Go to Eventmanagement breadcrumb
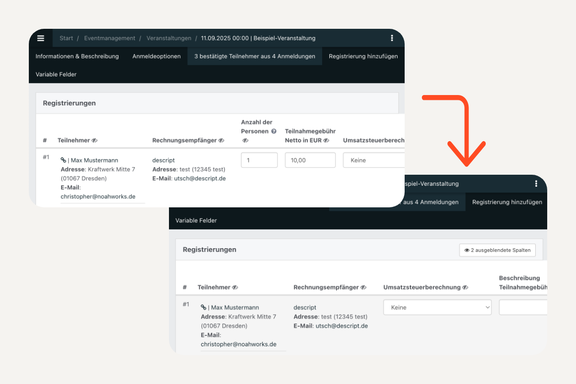 (109, 38)
